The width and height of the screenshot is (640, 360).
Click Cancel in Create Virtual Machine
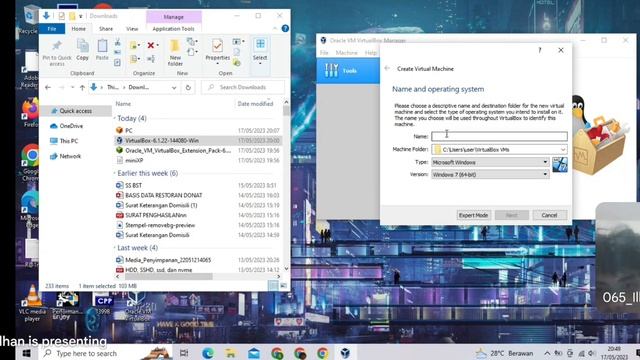point(549,215)
